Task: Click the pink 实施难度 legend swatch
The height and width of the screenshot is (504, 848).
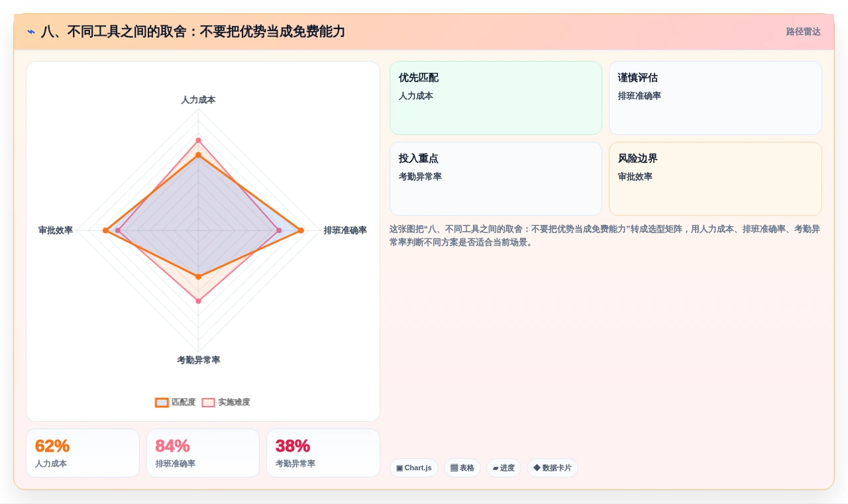Action: pyautogui.click(x=209, y=402)
